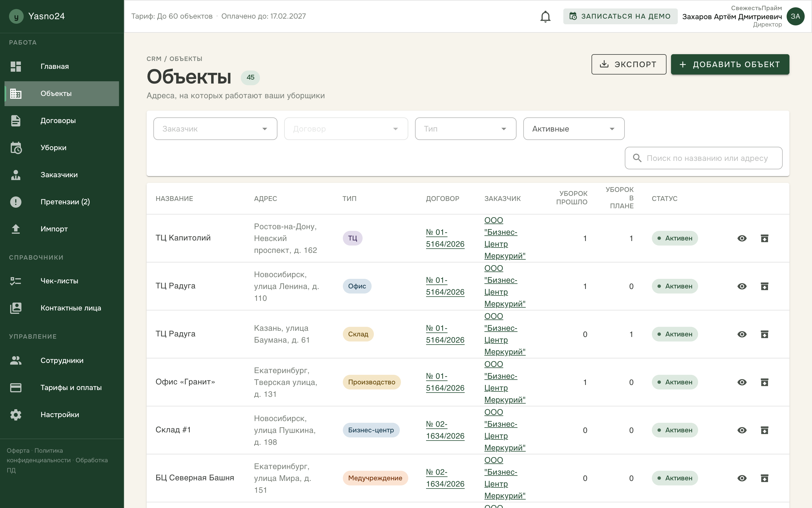
Task: Click the Уборок прошло column header
Action: pyautogui.click(x=572, y=198)
